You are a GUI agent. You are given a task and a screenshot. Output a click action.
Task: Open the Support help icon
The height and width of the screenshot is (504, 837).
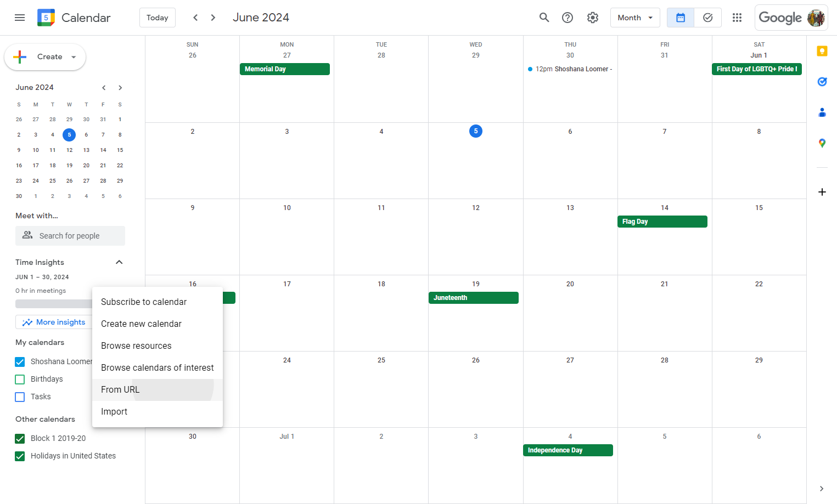click(x=568, y=18)
